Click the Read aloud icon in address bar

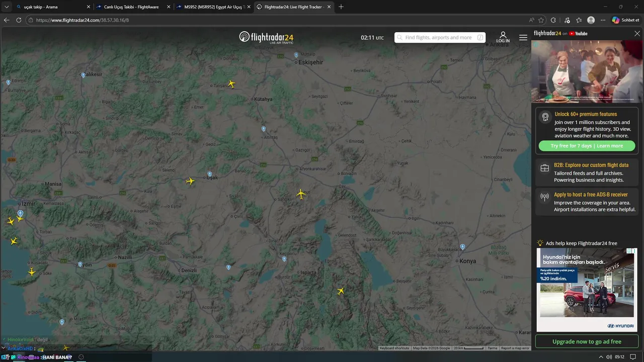(x=531, y=20)
